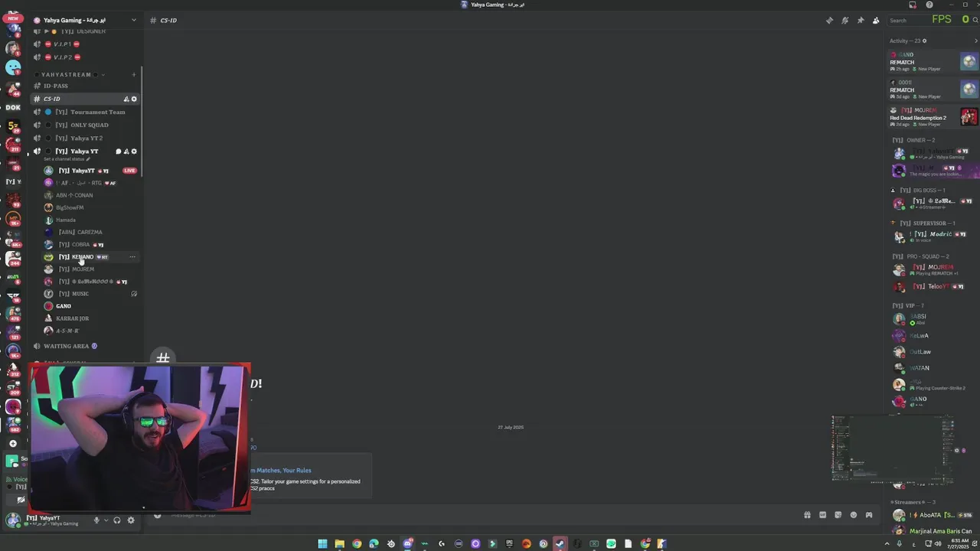Expand microphone input options arrow
Viewport: 980px width, 551px height.
105,520
